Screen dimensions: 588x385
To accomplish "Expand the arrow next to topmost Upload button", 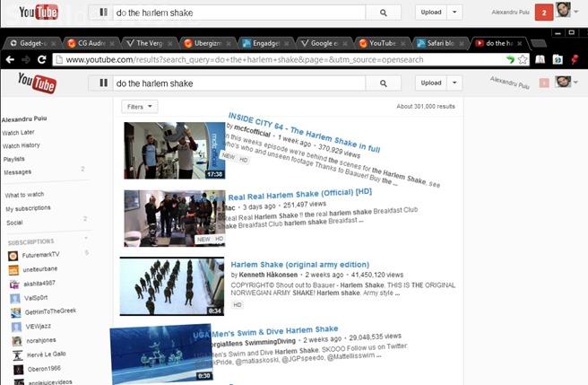I will point(454,13).
